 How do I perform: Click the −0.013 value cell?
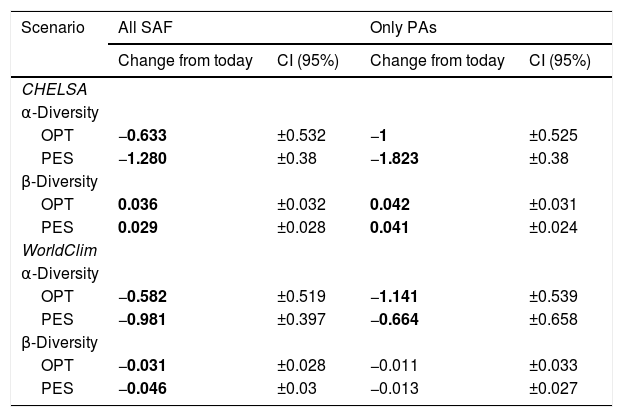click(396, 388)
